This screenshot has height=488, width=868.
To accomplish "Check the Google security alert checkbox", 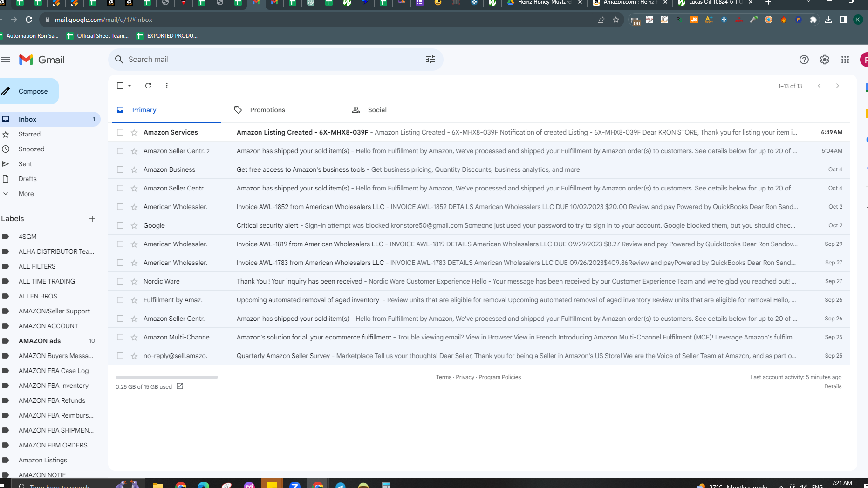I will [120, 225].
